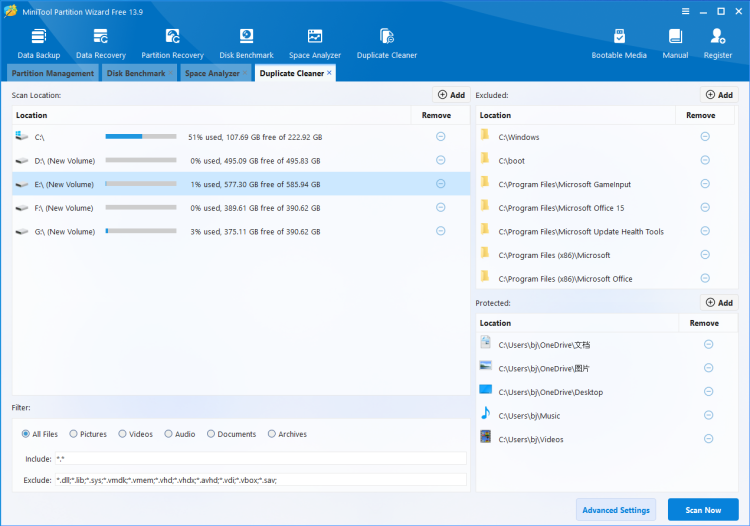Open Advanced Settings
The width and height of the screenshot is (750, 526).
[x=616, y=510]
